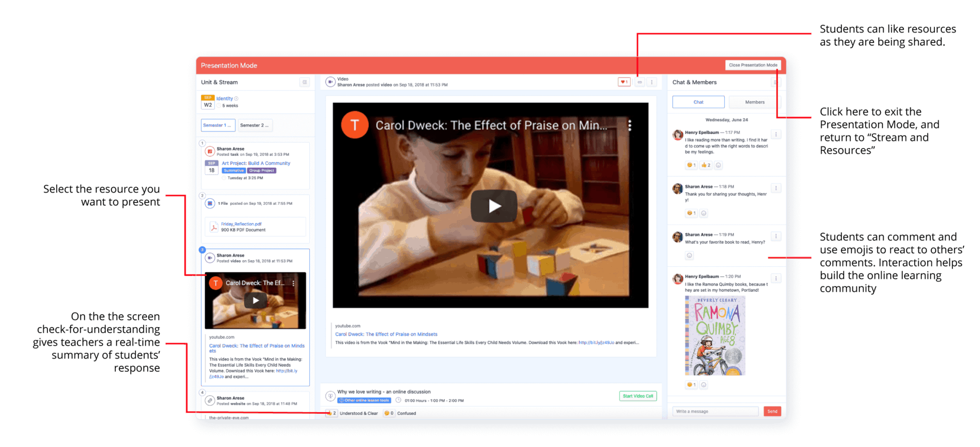Open YouTube video three-dot options menu
The image size is (980, 447).
click(x=630, y=125)
